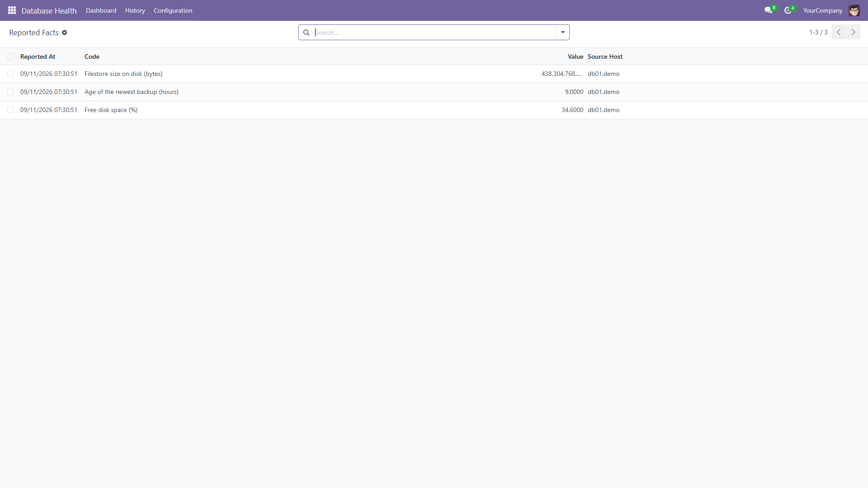Viewport: 868px width, 488px height.
Task: Click the Reported Facts gear icon
Action: (64, 33)
